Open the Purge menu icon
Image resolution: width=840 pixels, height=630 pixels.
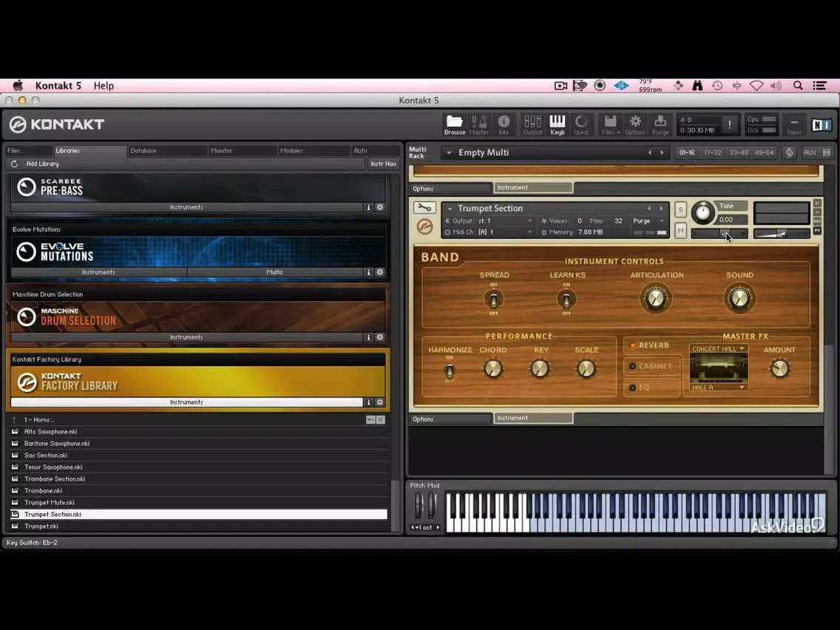pyautogui.click(x=660, y=125)
